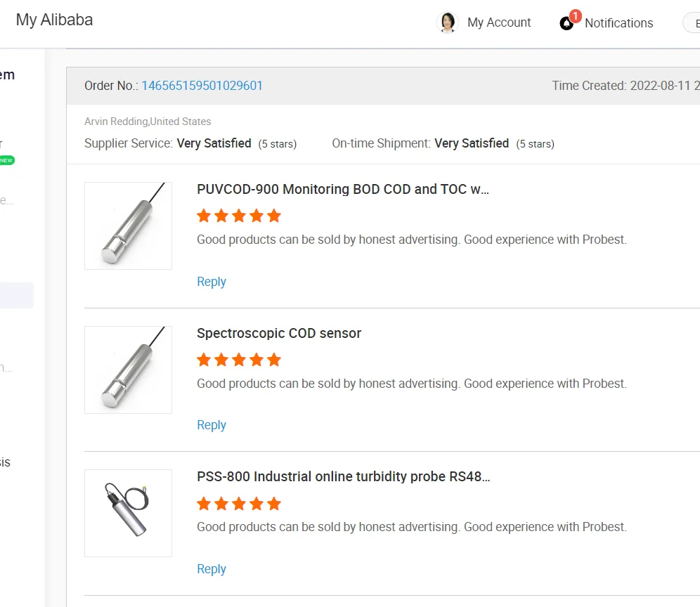Reply to the Spectroscopic COD sensor review
Image resolution: width=700 pixels, height=607 pixels.
(x=212, y=425)
